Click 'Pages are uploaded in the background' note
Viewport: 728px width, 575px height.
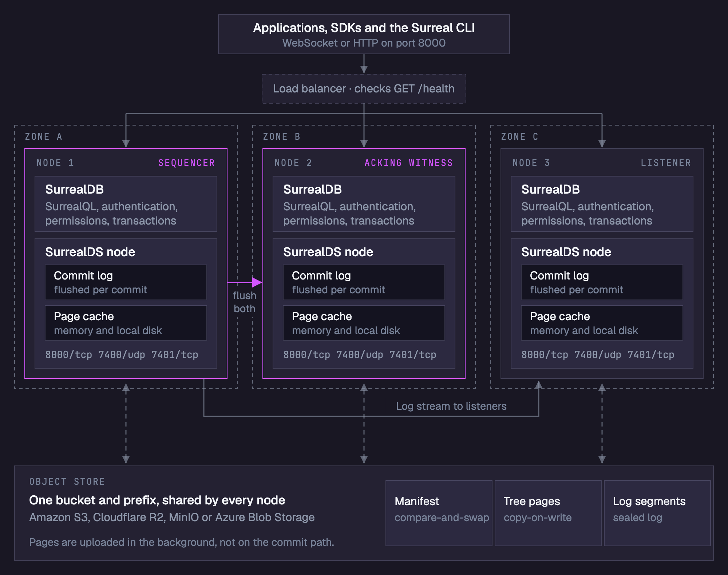[182, 542]
